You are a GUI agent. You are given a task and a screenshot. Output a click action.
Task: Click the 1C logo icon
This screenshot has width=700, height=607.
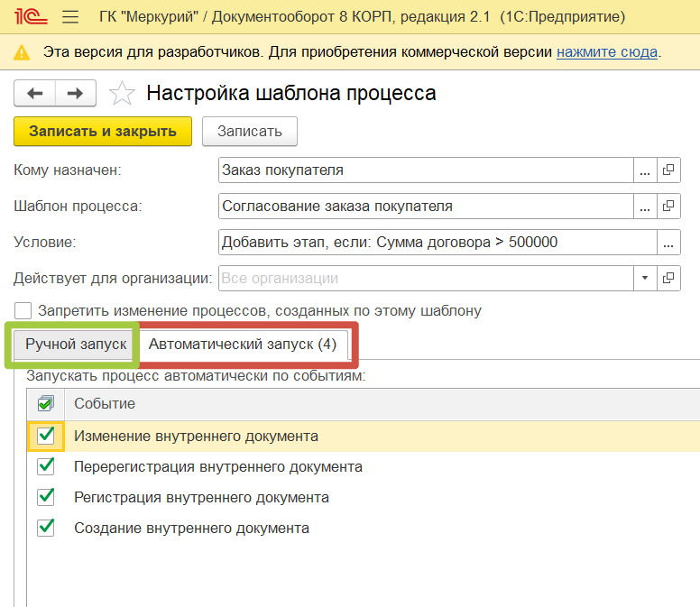click(32, 17)
